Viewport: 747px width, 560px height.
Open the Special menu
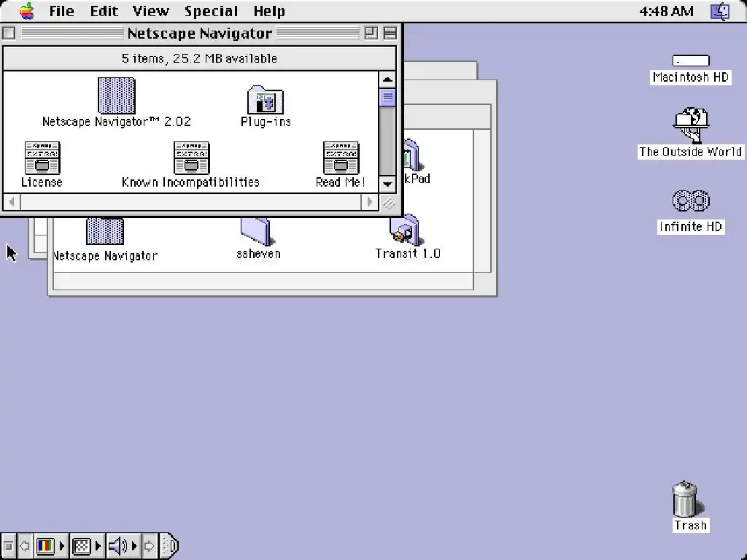[x=211, y=10]
